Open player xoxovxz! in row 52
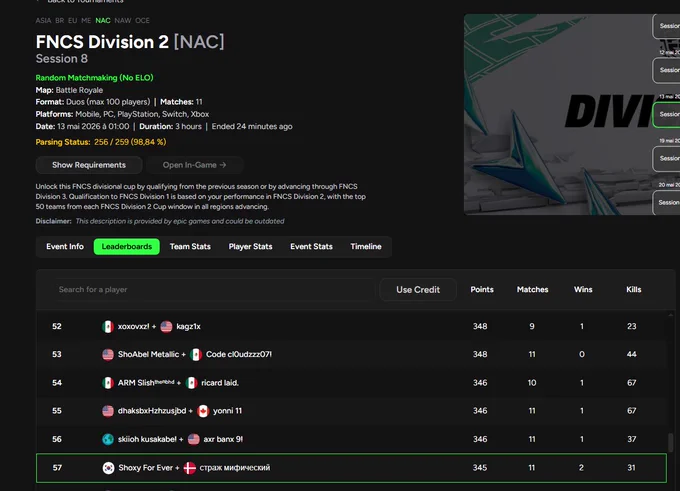The width and height of the screenshot is (680, 491). [134, 326]
